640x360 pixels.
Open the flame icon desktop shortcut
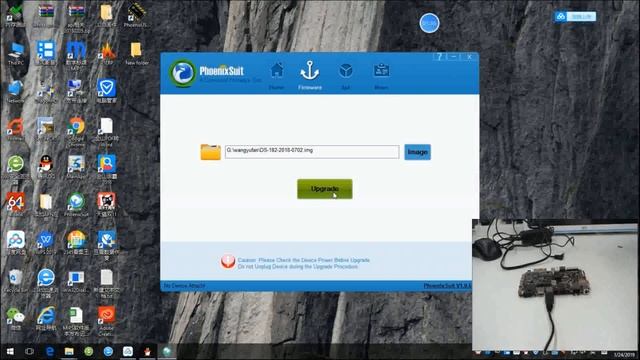pos(107,53)
